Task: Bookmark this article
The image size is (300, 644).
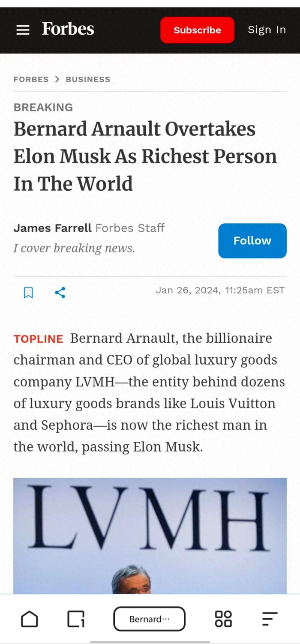Action: 28,293
